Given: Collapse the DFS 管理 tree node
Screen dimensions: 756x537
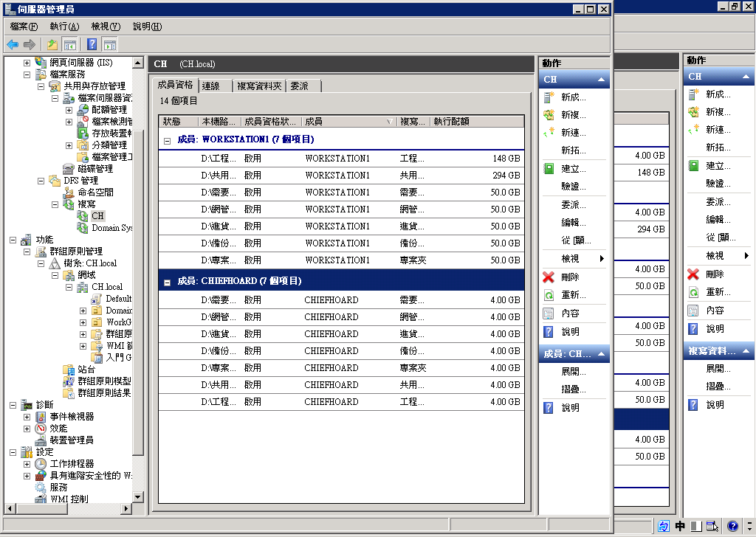Looking at the screenshot, I should pos(41,181).
